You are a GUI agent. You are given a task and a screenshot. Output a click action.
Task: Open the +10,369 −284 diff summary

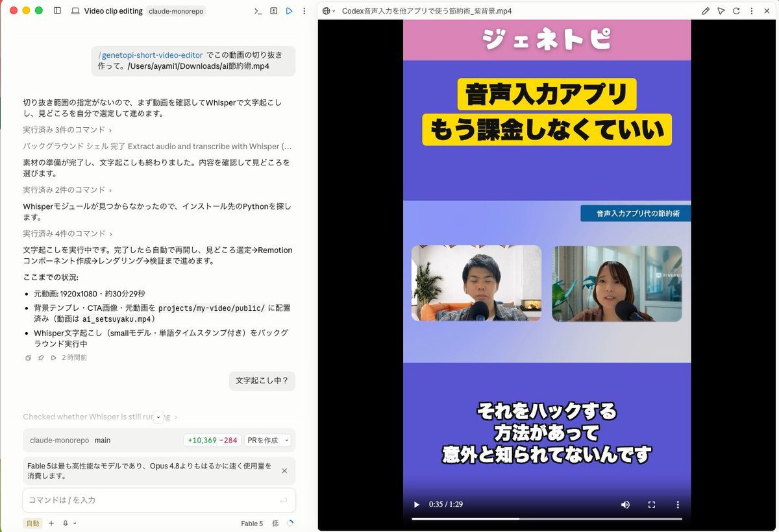click(x=212, y=440)
